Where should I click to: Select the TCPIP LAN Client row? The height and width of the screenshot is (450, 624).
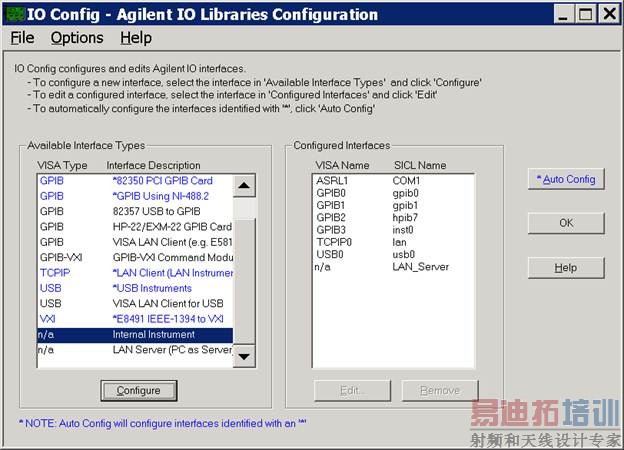(135, 273)
